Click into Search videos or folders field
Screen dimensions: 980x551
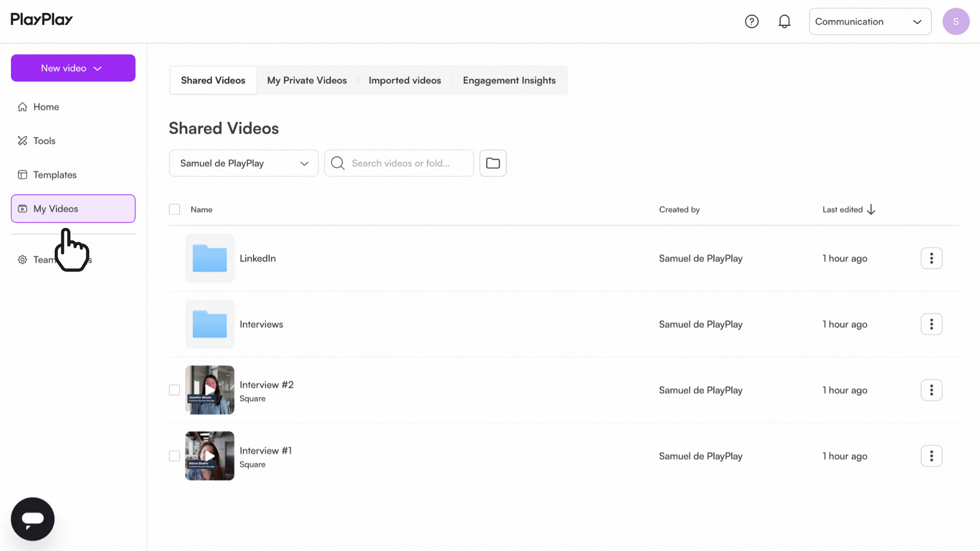coord(399,163)
